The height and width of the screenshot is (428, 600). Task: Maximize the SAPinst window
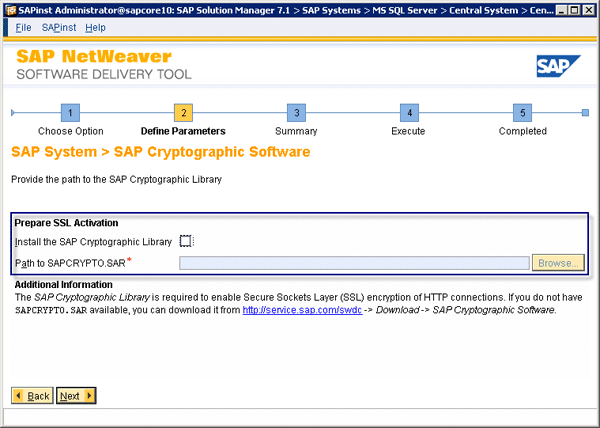(x=574, y=10)
